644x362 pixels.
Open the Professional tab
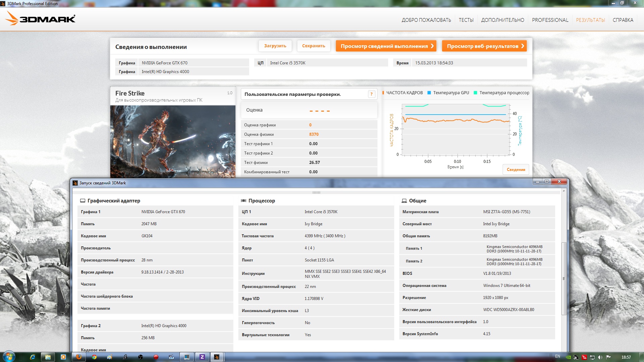[550, 20]
